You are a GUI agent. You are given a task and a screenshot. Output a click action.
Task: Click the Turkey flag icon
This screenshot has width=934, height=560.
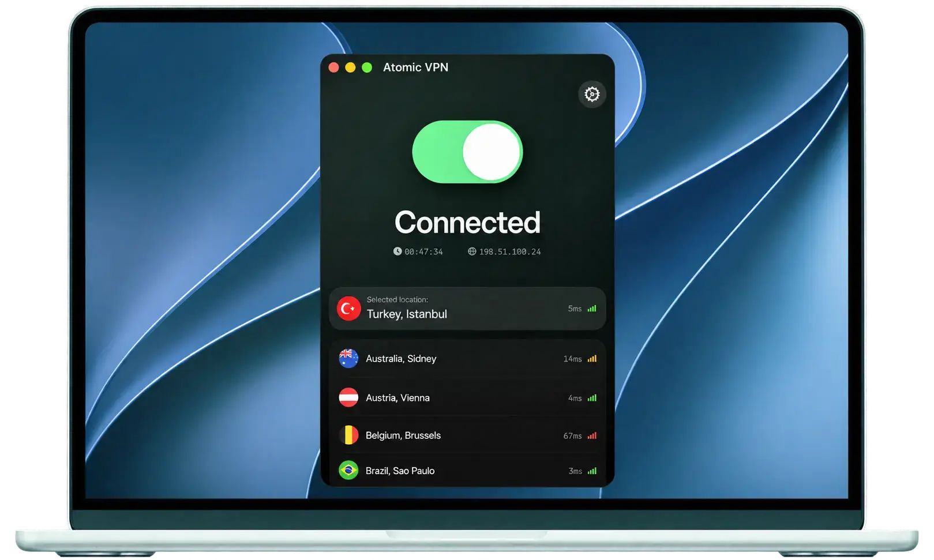(x=348, y=309)
